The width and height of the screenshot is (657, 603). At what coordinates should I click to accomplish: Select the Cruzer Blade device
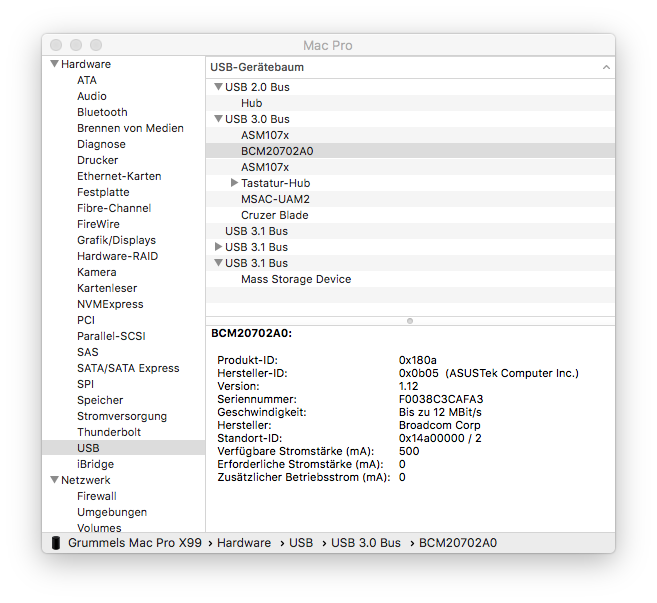tap(410, 215)
